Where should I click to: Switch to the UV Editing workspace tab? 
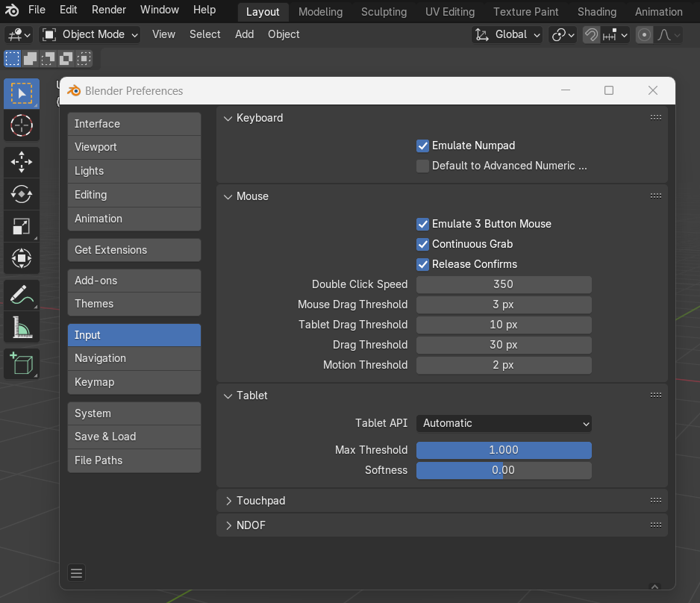pos(450,12)
